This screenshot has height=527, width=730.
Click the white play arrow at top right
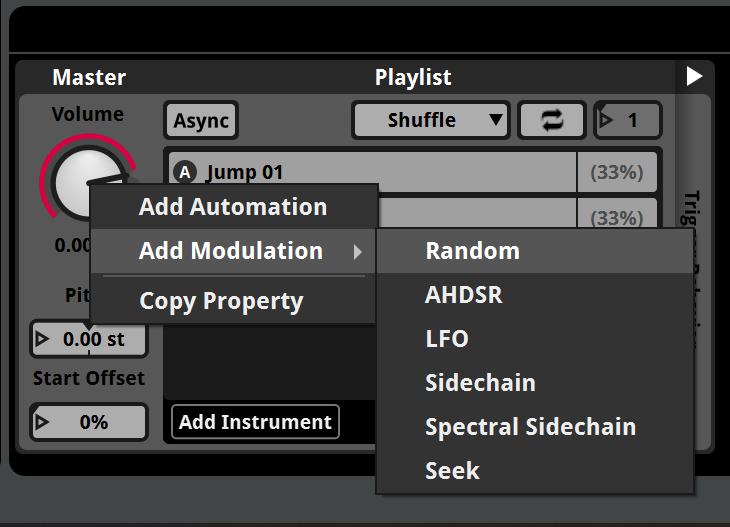tap(694, 76)
